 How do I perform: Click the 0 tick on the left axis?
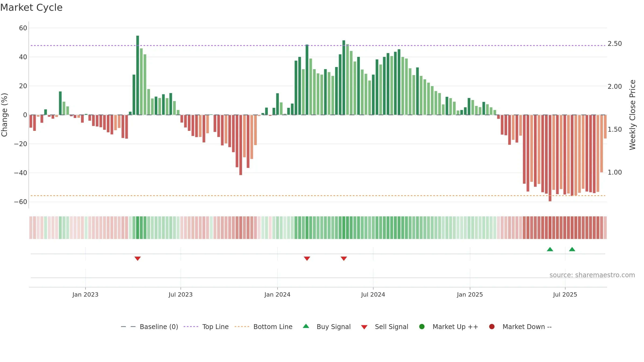(25, 115)
